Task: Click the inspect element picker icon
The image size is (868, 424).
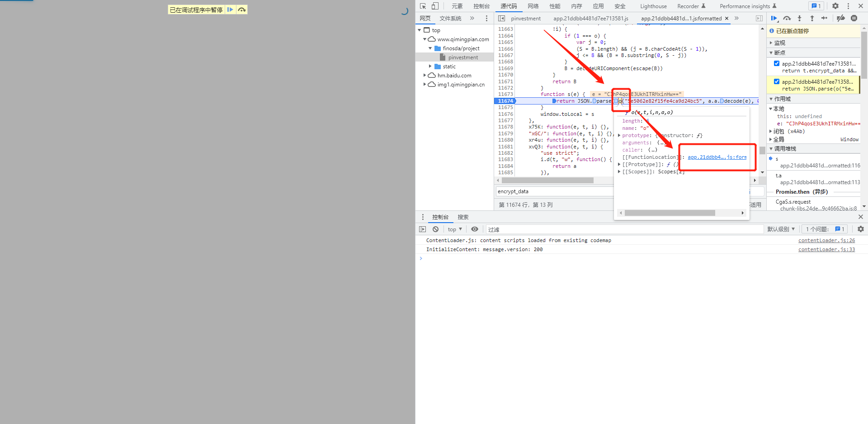Action: (423, 6)
